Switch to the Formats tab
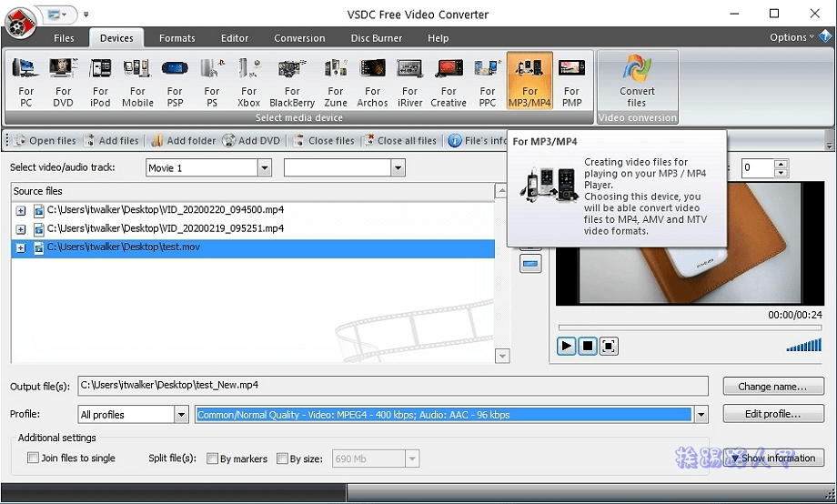This screenshot has width=837, height=504. (x=176, y=38)
